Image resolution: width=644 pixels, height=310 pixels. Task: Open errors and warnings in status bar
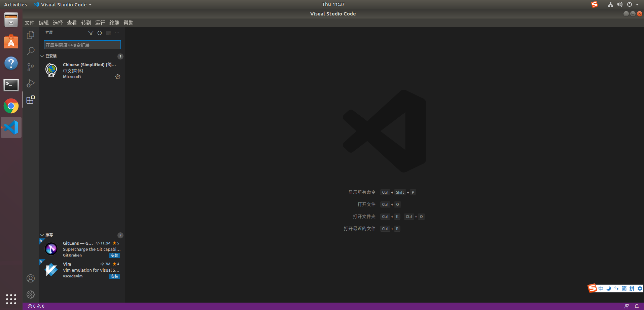[36, 306]
